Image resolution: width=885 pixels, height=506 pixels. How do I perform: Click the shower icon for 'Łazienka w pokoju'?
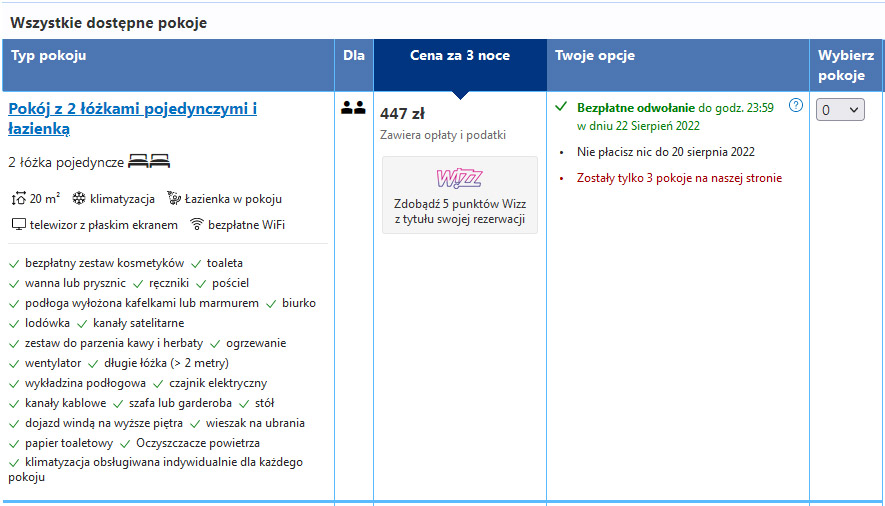tap(174, 198)
